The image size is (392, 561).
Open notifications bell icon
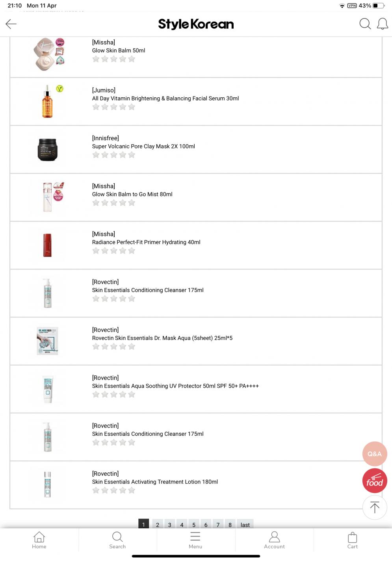[x=382, y=24]
